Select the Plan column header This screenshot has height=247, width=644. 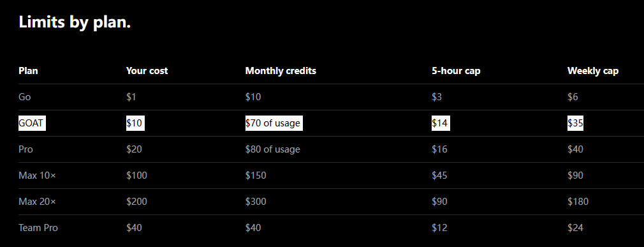(28, 71)
